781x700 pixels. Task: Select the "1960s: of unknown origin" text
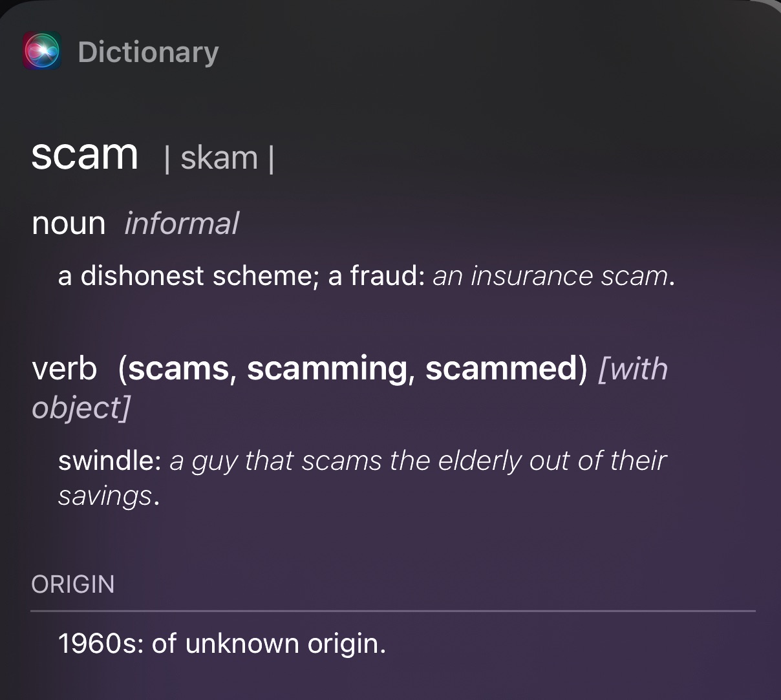tap(221, 644)
